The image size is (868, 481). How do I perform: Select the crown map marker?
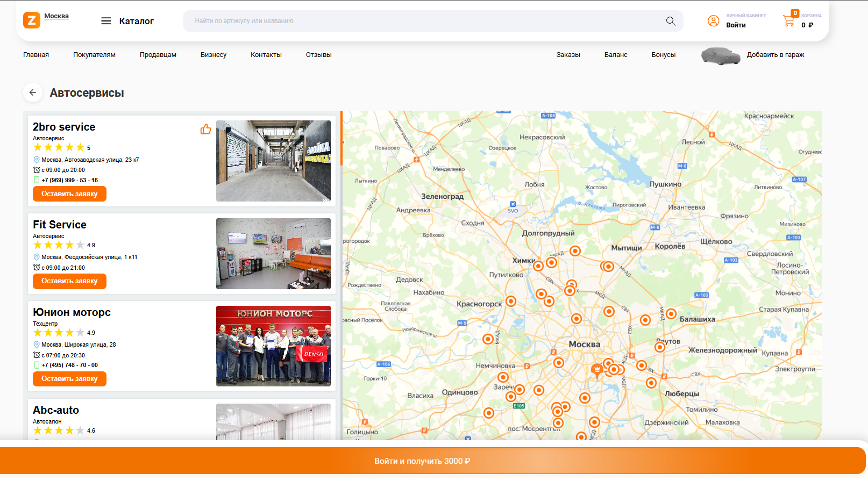tap(596, 370)
